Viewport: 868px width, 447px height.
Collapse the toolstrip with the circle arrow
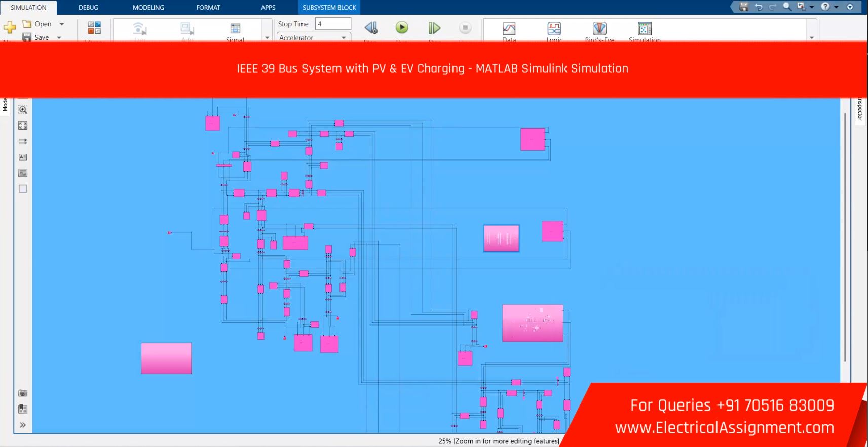pyautogui.click(x=850, y=7)
